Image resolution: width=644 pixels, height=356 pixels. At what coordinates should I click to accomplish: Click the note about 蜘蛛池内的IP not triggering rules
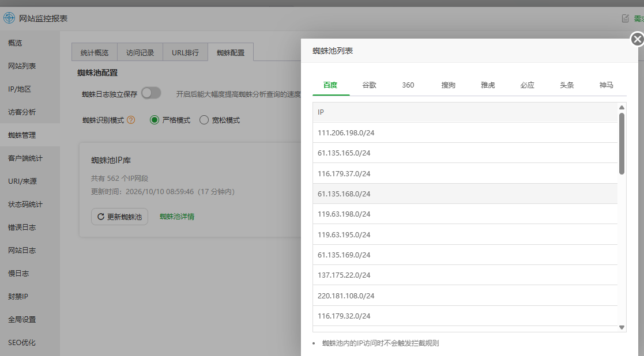pyautogui.click(x=381, y=343)
